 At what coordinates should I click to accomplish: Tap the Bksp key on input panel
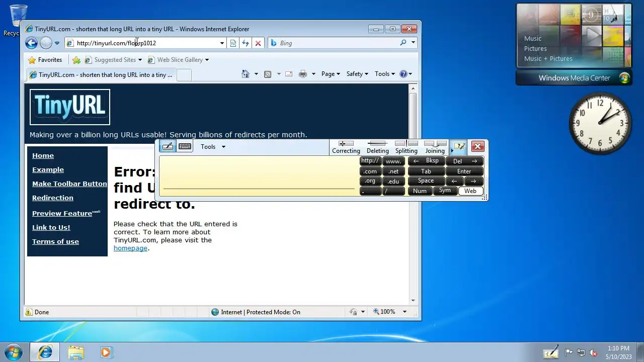pyautogui.click(x=427, y=161)
